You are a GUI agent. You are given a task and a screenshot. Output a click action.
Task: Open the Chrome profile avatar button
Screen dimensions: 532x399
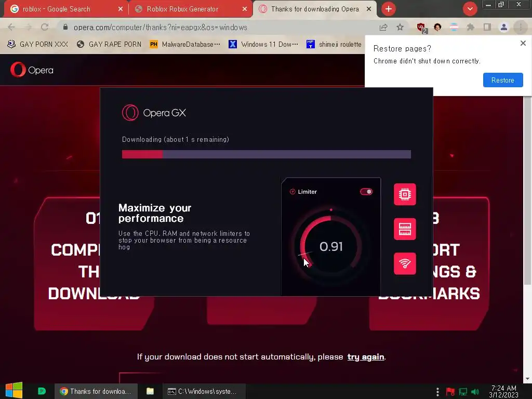pos(504,27)
